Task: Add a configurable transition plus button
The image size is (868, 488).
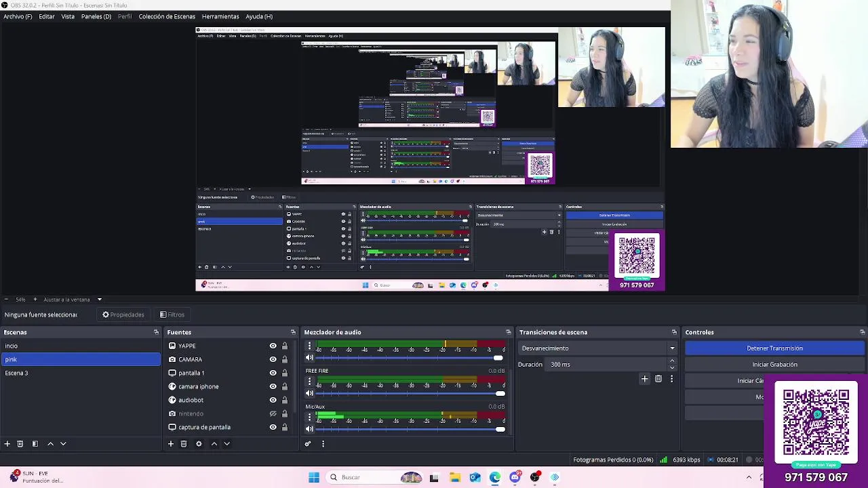Action: 644,379
